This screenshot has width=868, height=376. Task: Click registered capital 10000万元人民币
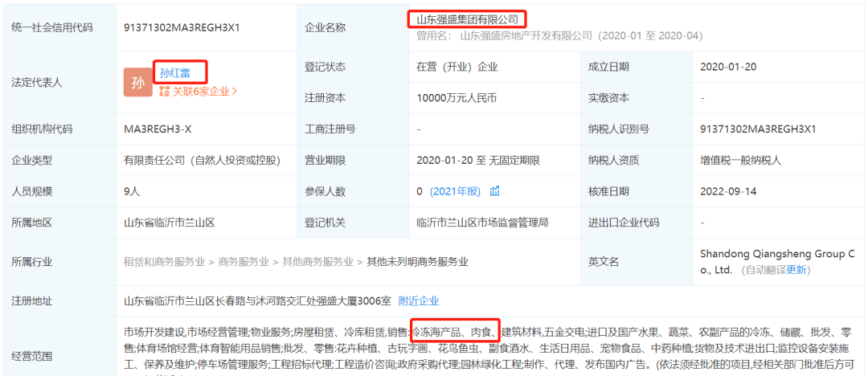click(x=457, y=98)
